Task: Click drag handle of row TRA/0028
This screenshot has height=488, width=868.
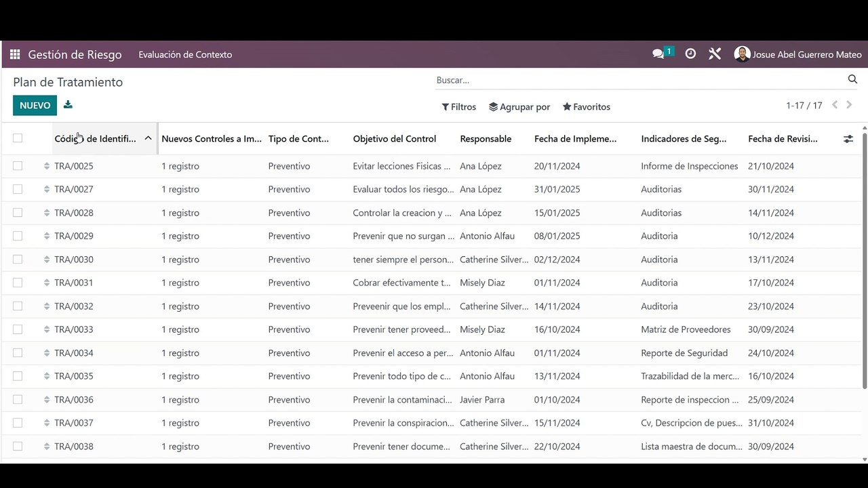Action: pyautogui.click(x=47, y=213)
